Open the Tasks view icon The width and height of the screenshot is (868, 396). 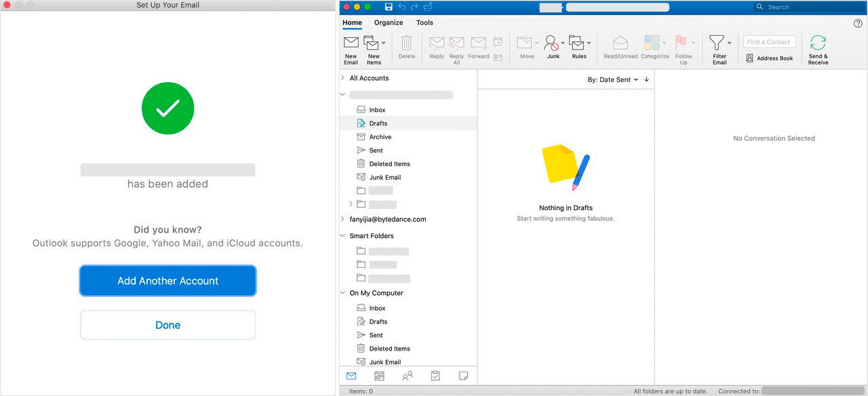(x=435, y=375)
